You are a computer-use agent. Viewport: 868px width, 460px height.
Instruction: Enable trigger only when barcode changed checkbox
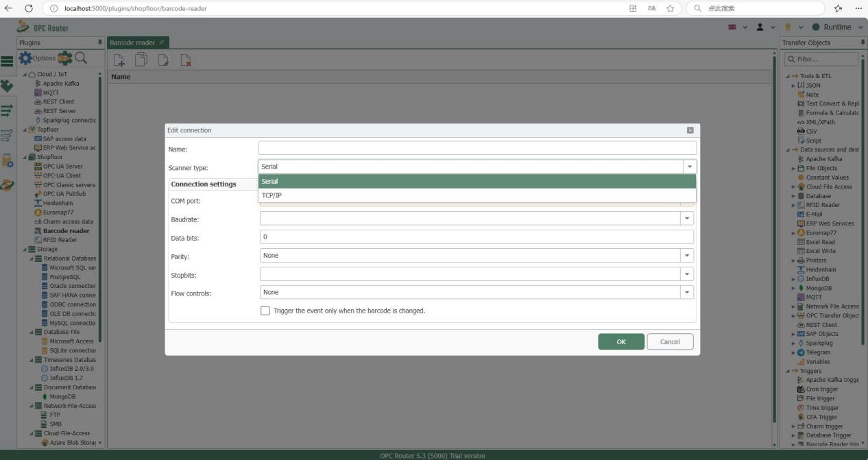coord(265,311)
